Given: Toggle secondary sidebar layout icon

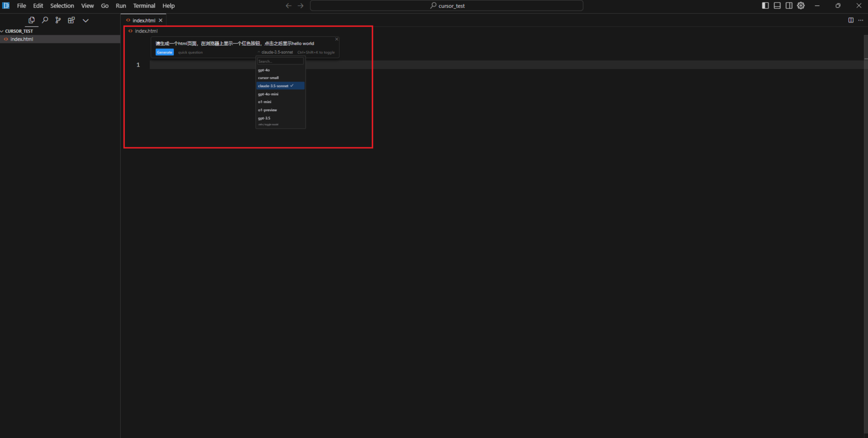Looking at the screenshot, I should click(x=789, y=6).
